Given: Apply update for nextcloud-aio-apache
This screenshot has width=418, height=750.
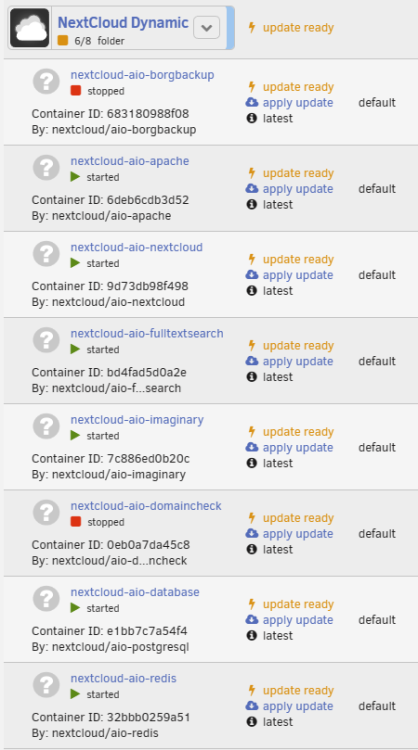Looking at the screenshot, I should click(x=297, y=189).
